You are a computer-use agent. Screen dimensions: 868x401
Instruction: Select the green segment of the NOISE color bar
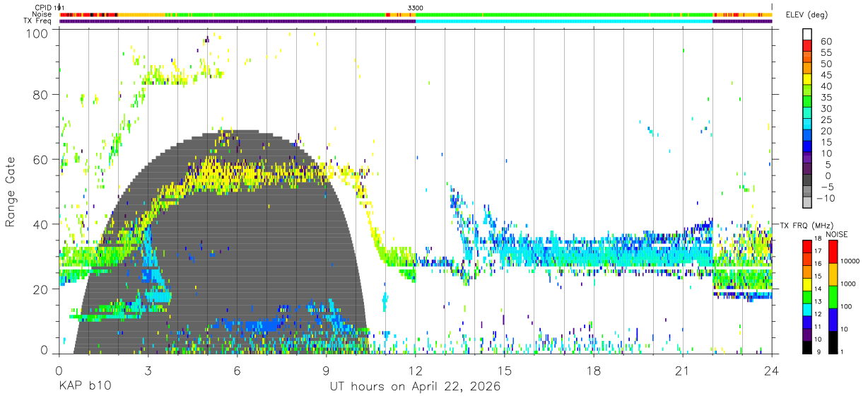832,296
